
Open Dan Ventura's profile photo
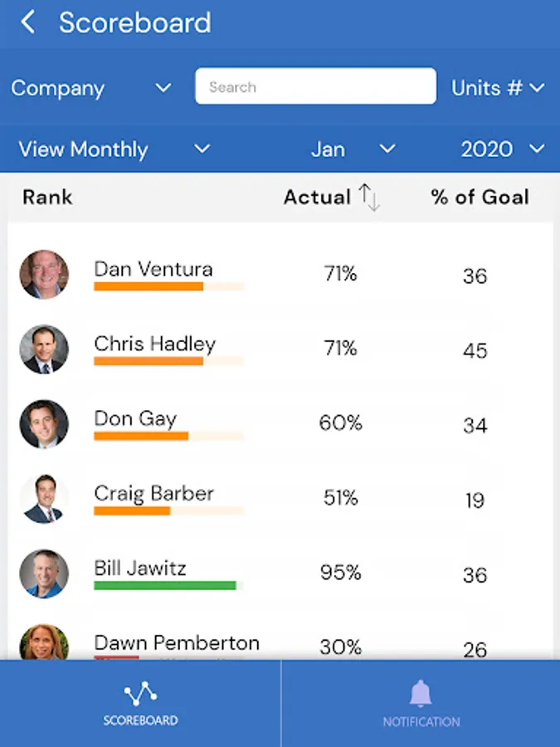(x=44, y=275)
